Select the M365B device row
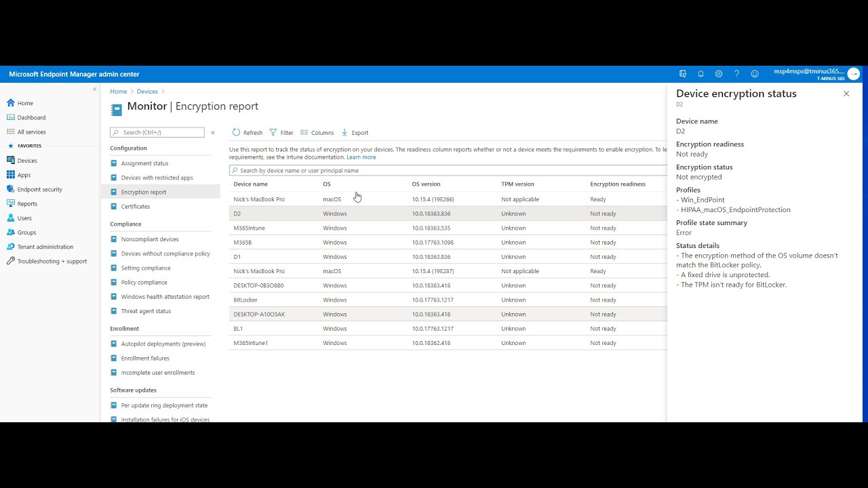The image size is (868, 488). [x=448, y=243]
